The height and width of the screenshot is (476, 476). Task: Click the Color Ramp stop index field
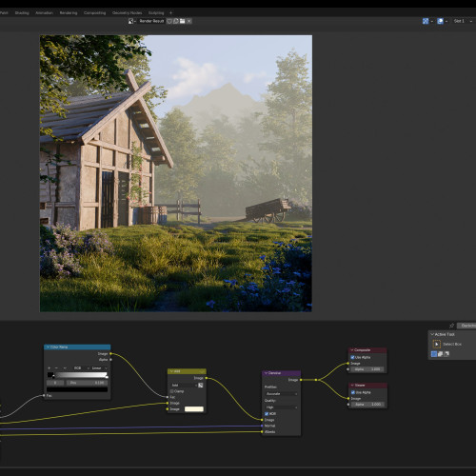point(55,383)
